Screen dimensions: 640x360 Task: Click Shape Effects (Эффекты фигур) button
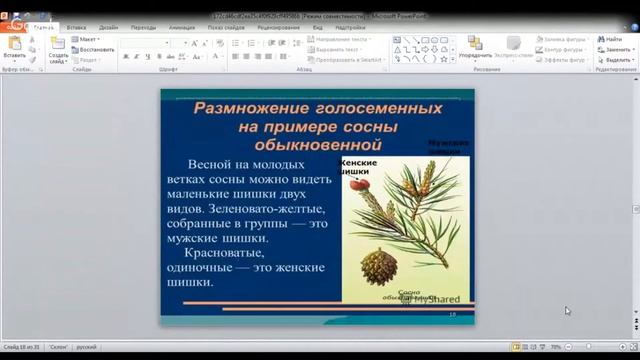[561, 60]
